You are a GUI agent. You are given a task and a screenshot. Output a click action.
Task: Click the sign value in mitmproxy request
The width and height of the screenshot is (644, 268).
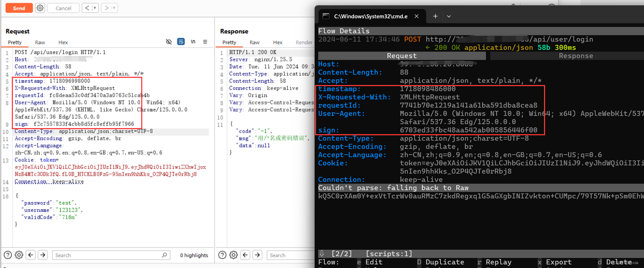point(468,130)
